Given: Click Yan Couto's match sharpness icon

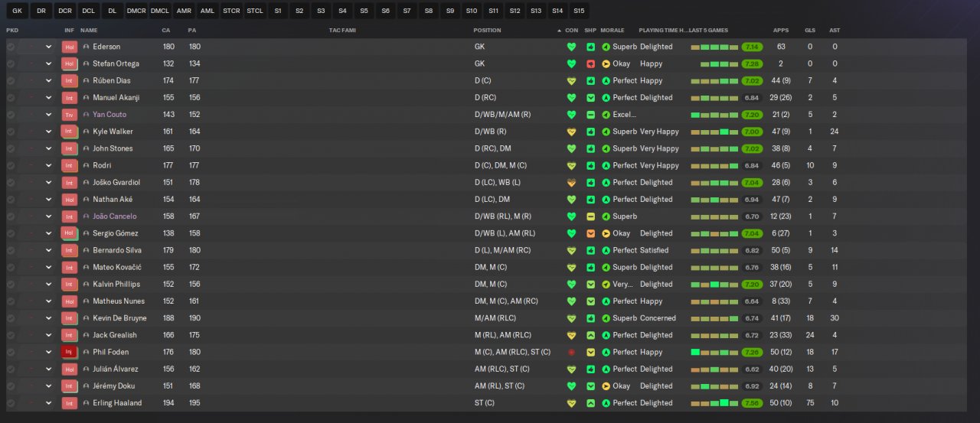Looking at the screenshot, I should (590, 115).
